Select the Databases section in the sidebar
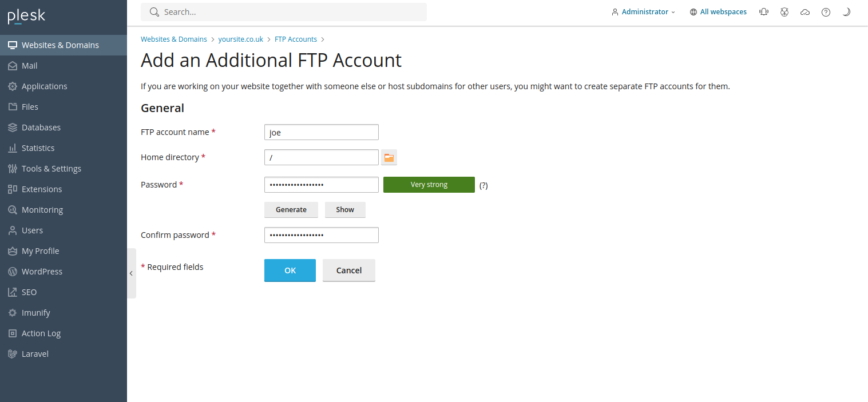868x402 pixels. click(41, 127)
